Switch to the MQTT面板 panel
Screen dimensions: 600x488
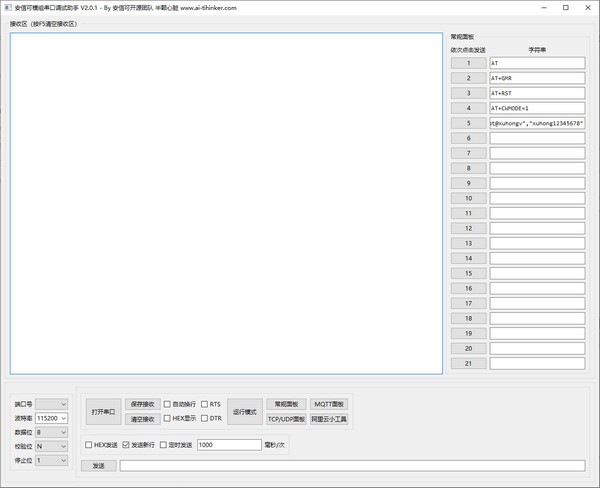point(329,404)
